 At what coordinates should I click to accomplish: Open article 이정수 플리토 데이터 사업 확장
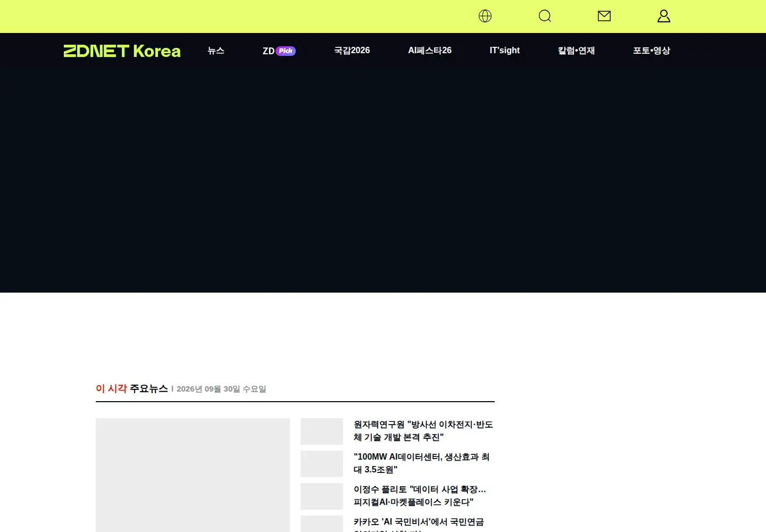point(420,496)
